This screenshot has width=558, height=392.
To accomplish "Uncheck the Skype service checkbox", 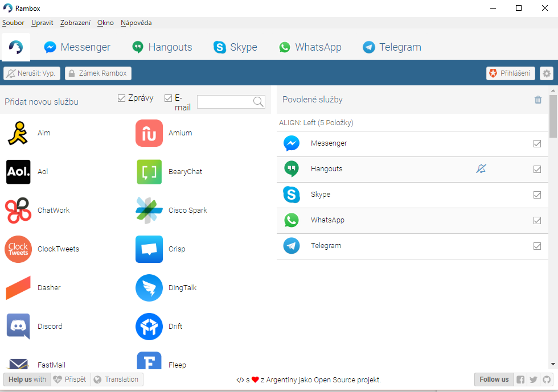I will 538,195.
